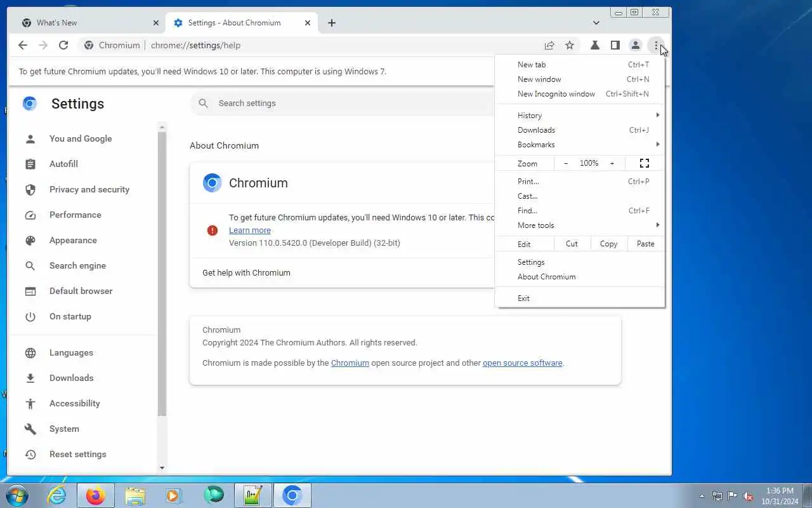Expand the More tools submenu
The width and height of the screenshot is (812, 508).
coord(580,225)
